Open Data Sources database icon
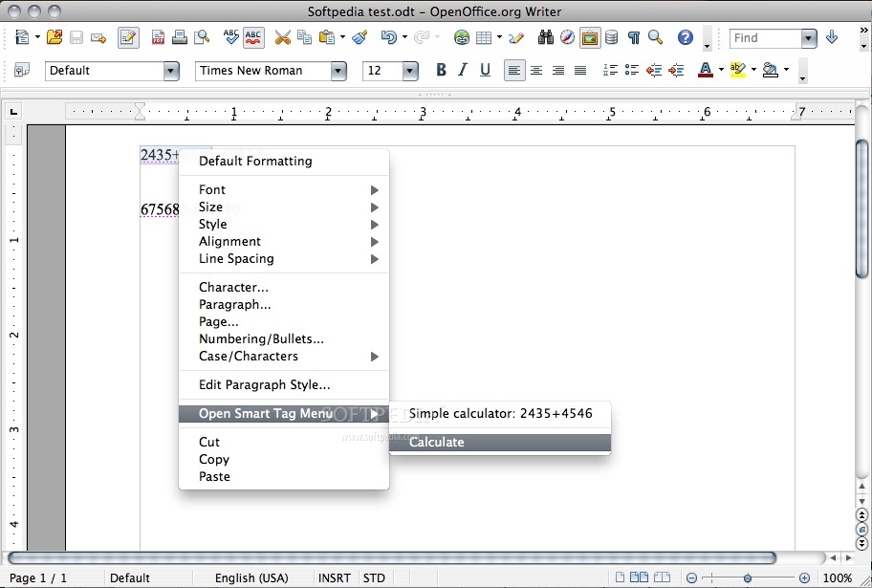 (611, 37)
